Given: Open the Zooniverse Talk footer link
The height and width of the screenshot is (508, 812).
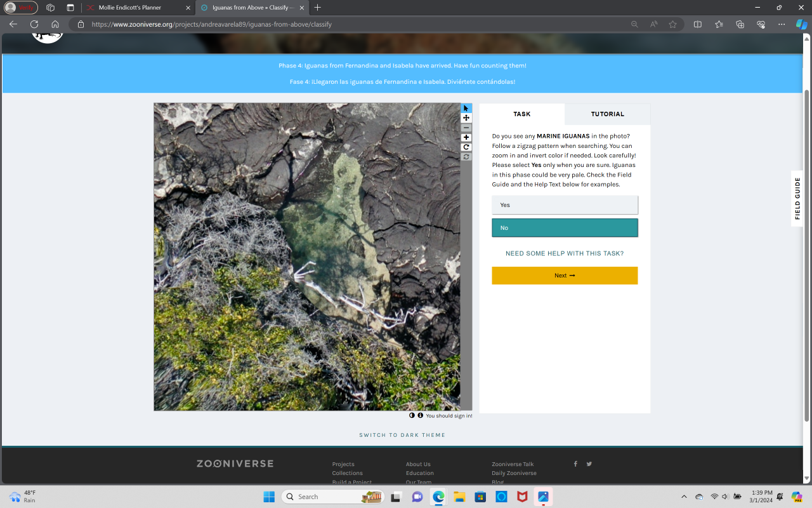Looking at the screenshot, I should click(513, 464).
